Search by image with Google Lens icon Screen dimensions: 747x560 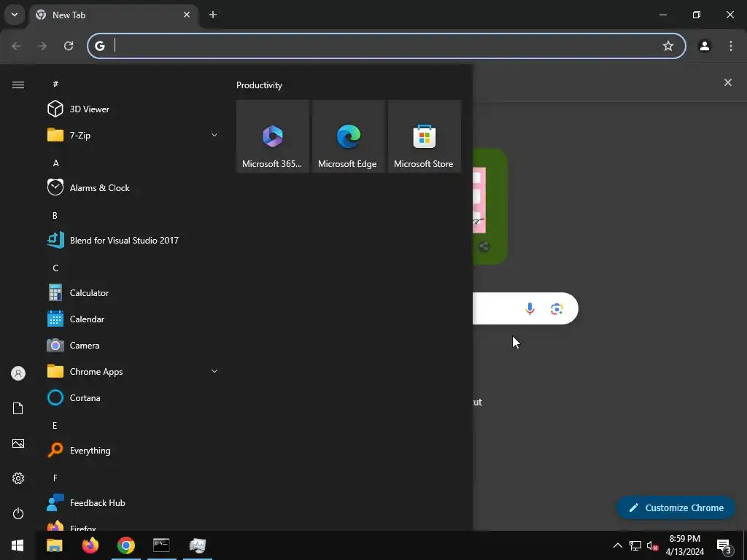[557, 308]
